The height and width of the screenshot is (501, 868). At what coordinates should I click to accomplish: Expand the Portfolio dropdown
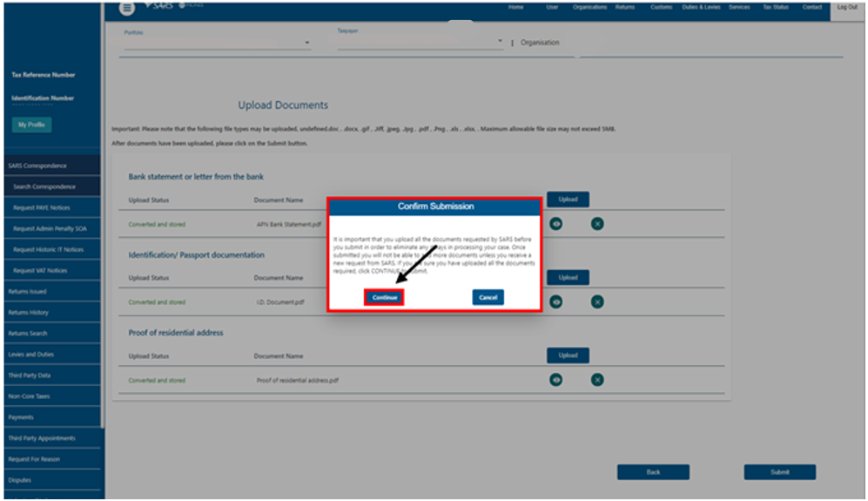point(306,43)
